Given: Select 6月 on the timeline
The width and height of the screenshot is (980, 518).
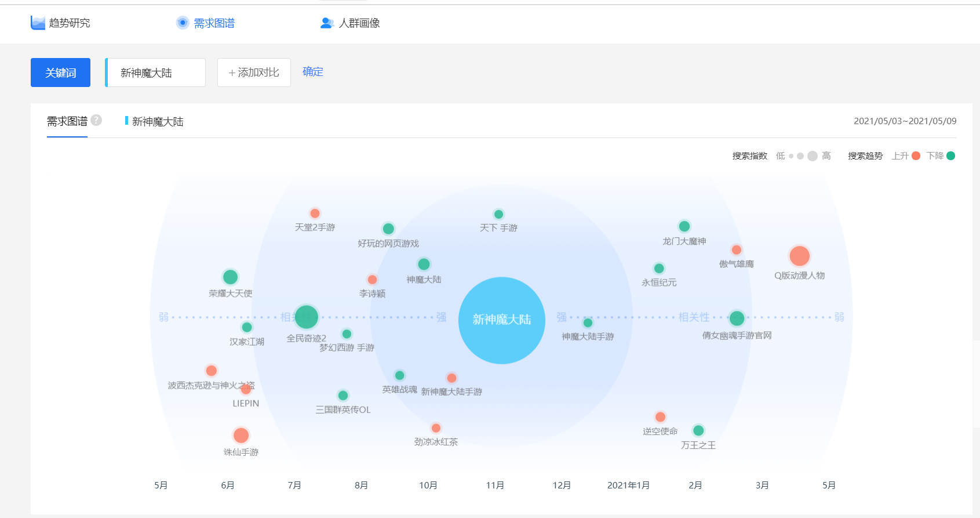Looking at the screenshot, I should (x=228, y=486).
